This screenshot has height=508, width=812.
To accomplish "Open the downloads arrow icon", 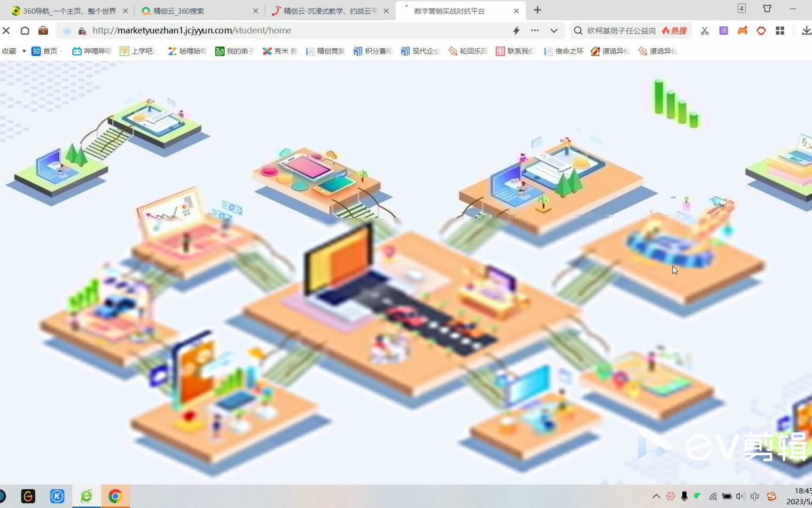I will [806, 31].
